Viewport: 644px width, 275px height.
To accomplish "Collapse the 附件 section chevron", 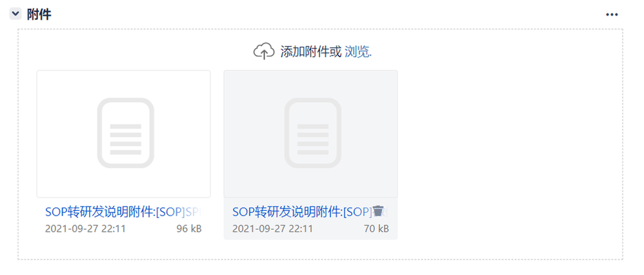I will tap(15, 14).
